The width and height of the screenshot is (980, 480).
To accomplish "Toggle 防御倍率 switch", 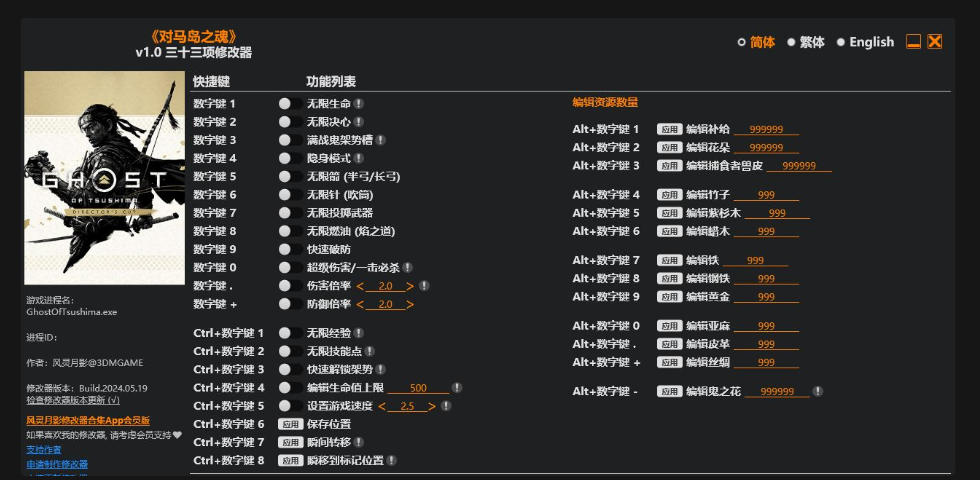I will pos(289,304).
